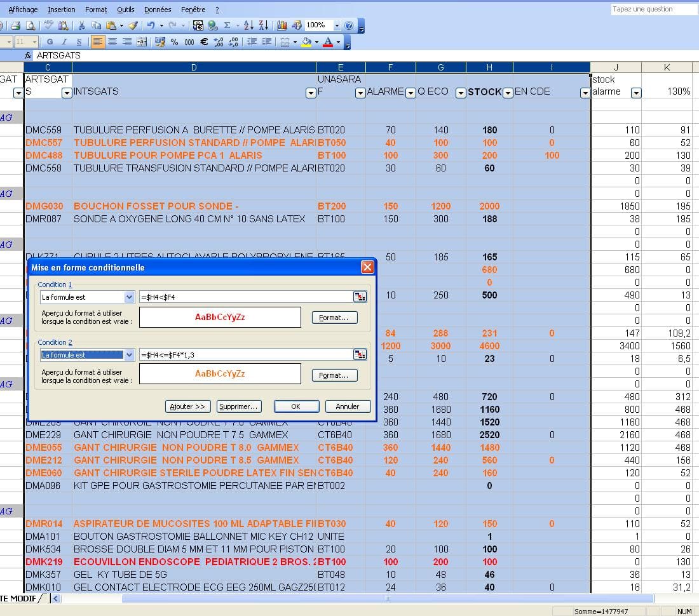Open Condition 1 'La formule est' dropdown

130,297
